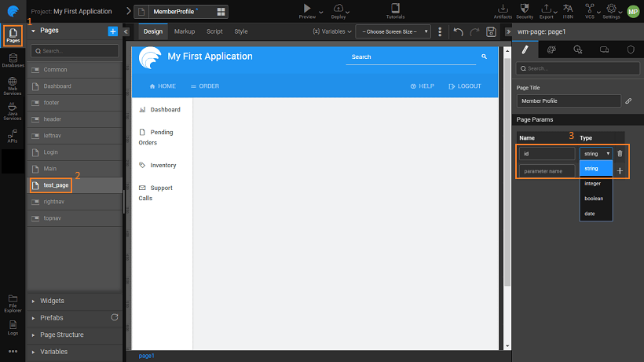Click the Deploy cloud icon
This screenshot has height=362, width=644.
pos(338,8)
